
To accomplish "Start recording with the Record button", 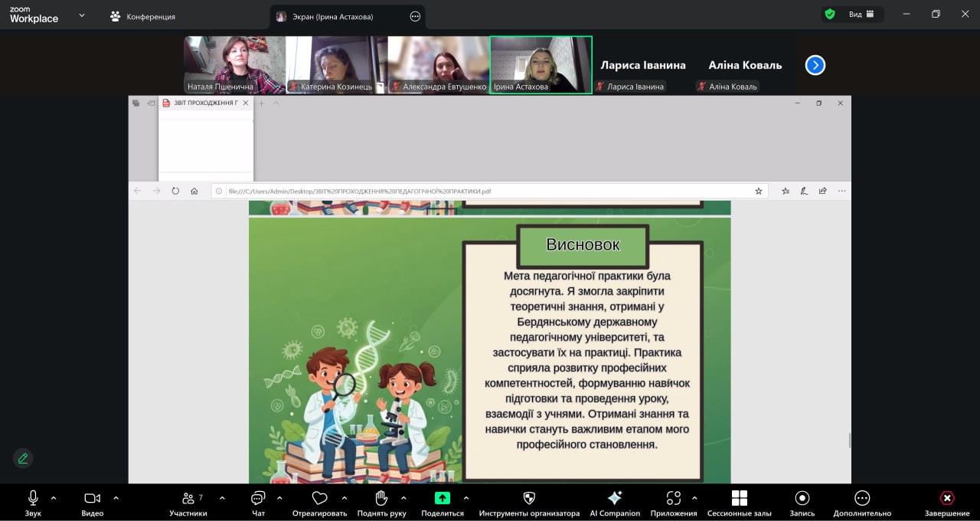I will 802,499.
